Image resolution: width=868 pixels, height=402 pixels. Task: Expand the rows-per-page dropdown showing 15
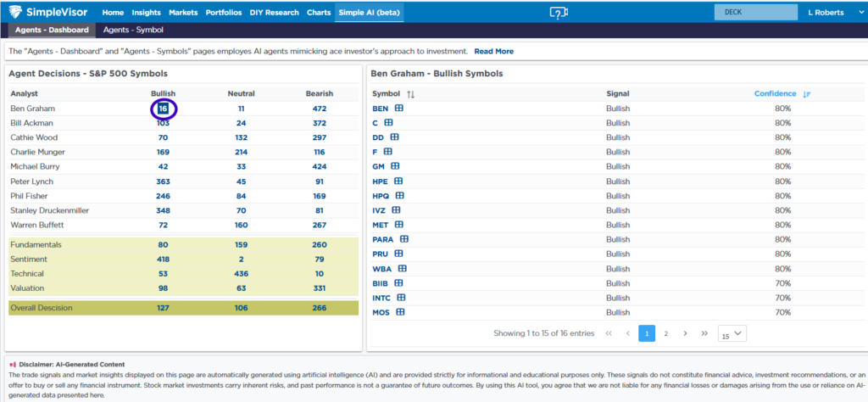click(x=732, y=333)
